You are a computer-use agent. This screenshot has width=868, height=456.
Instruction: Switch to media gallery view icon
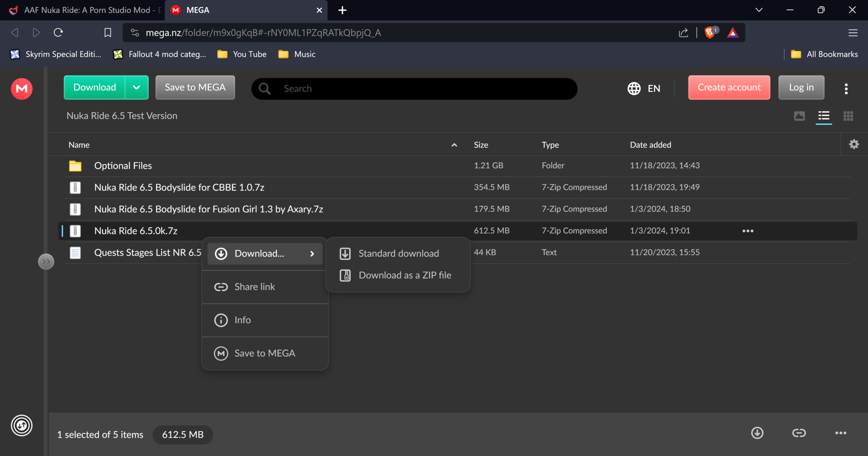[799, 116]
